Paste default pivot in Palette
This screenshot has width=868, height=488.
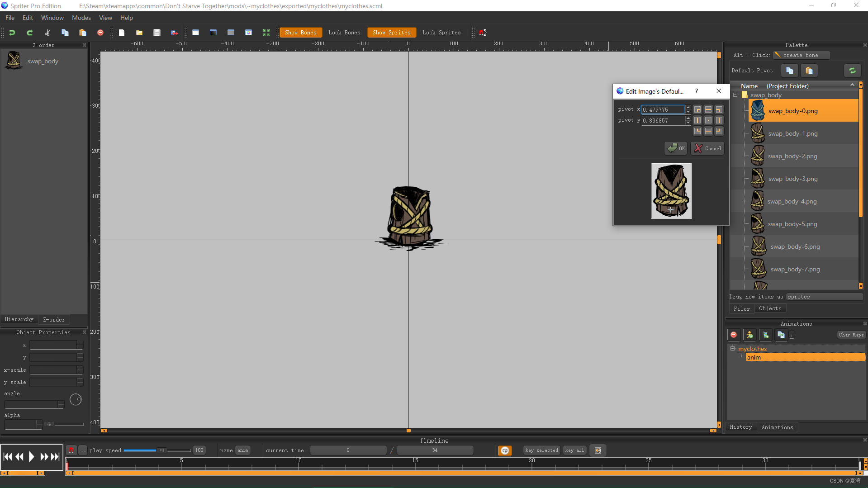click(809, 71)
